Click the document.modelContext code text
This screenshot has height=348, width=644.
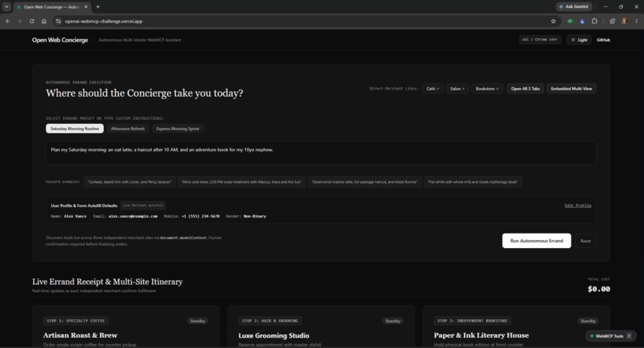(183, 238)
